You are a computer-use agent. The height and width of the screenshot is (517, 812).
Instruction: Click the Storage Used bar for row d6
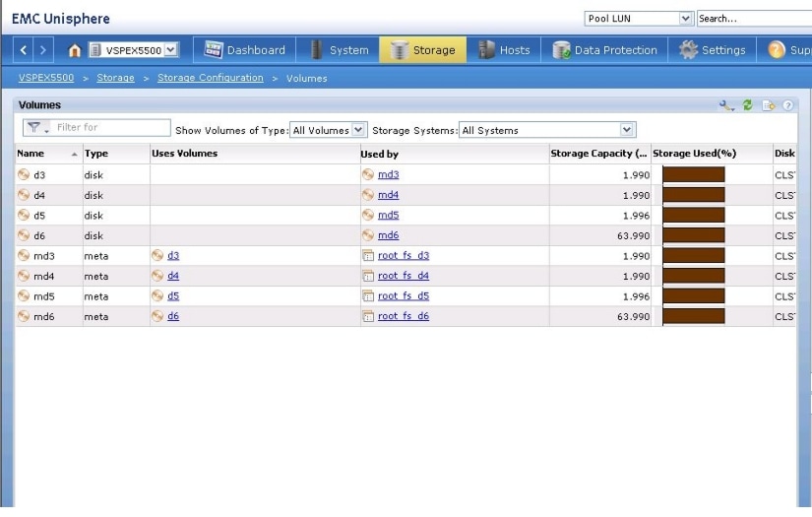[694, 235]
